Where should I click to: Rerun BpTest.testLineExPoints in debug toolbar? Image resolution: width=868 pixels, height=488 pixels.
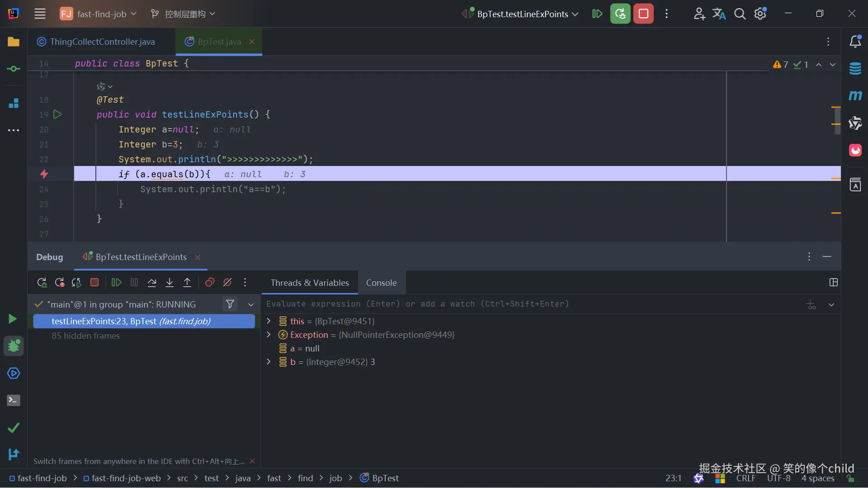42,283
